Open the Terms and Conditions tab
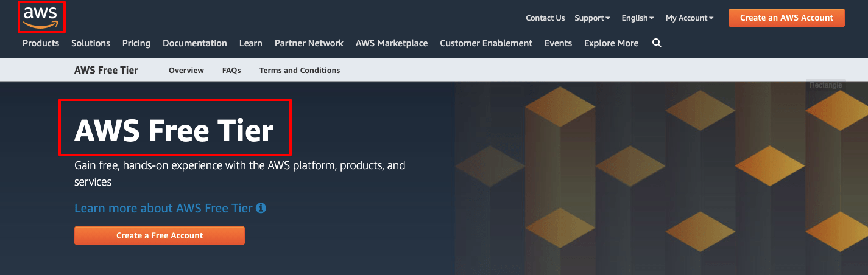The height and width of the screenshot is (275, 868). pos(300,71)
